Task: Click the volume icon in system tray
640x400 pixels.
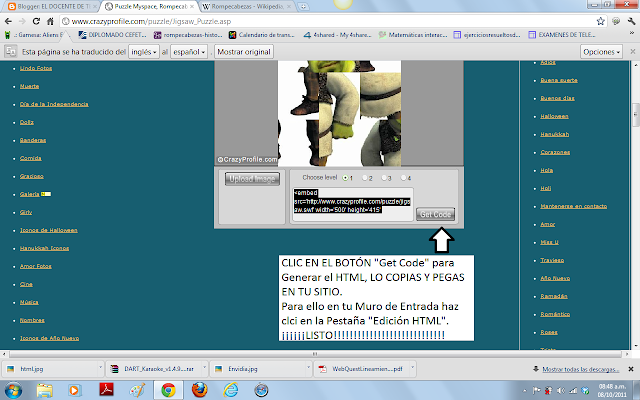Action: point(561,391)
